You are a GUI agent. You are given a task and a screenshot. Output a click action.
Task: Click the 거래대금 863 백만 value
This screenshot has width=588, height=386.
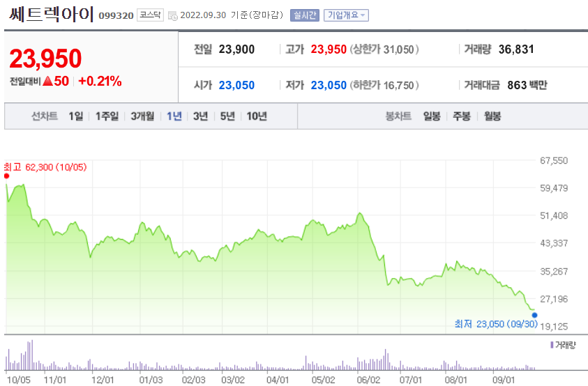(527, 86)
